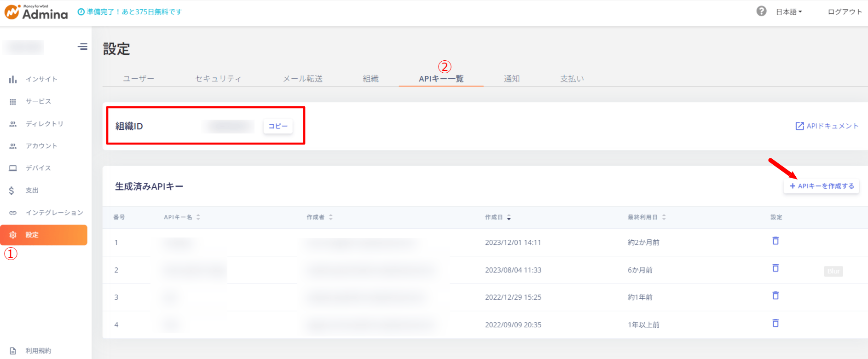Sort by 作成者 column arrows
The image size is (868, 359).
click(x=331, y=217)
